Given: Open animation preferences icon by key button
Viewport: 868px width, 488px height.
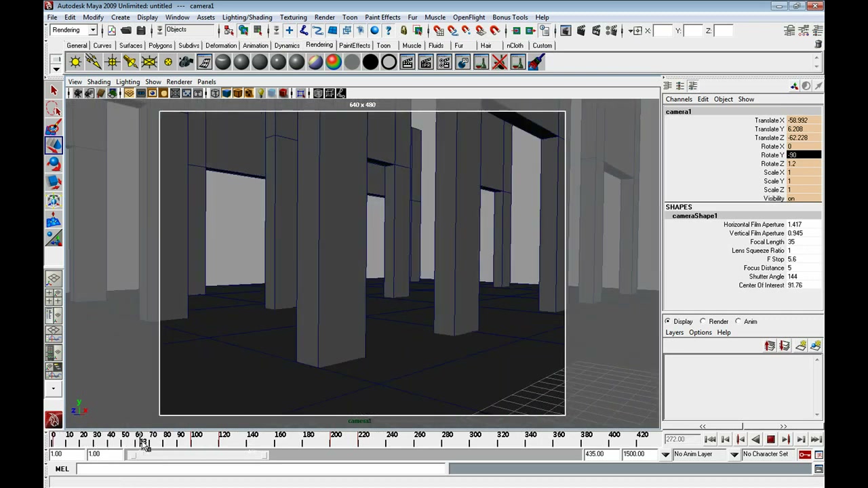Looking at the screenshot, I should pos(818,454).
